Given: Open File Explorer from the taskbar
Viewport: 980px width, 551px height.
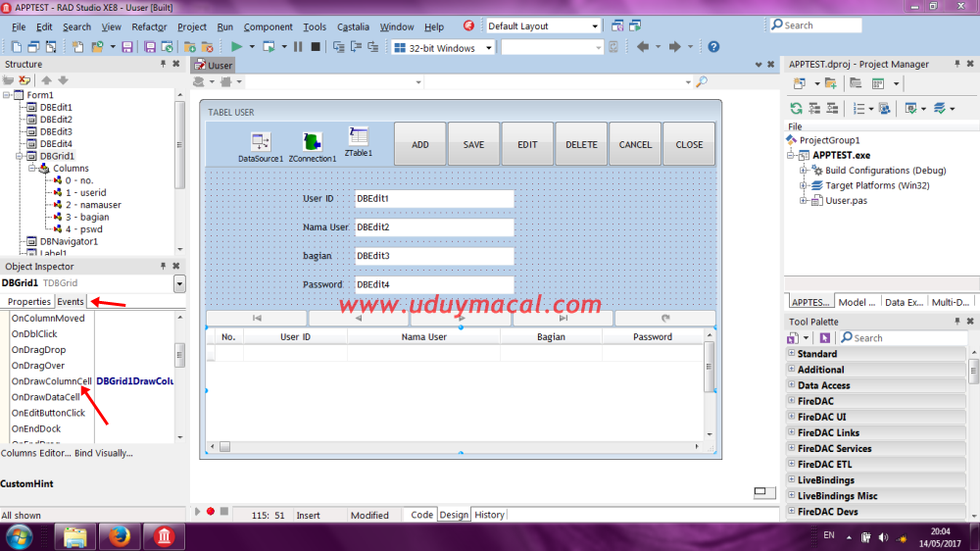Looking at the screenshot, I should click(x=74, y=536).
